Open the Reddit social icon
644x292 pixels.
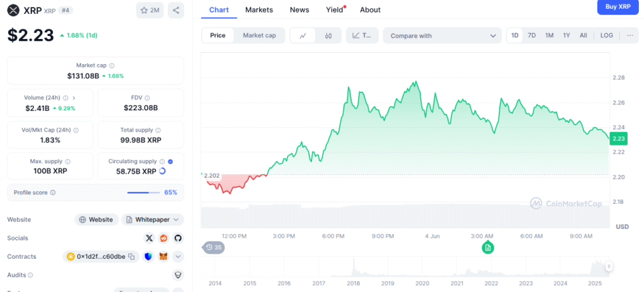[x=164, y=238]
